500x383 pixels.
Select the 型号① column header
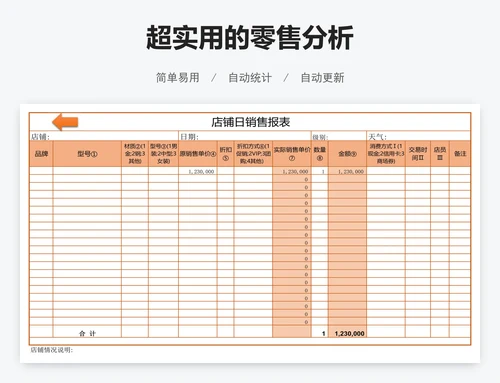point(87,154)
